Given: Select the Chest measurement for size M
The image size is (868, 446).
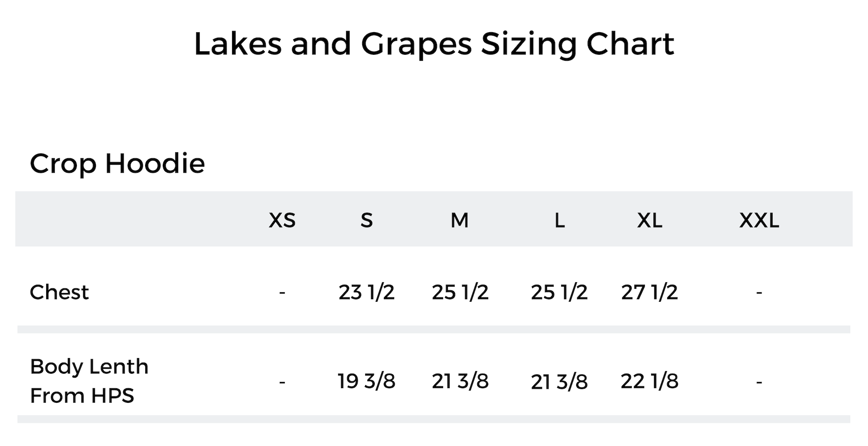Looking at the screenshot, I should (x=460, y=292).
